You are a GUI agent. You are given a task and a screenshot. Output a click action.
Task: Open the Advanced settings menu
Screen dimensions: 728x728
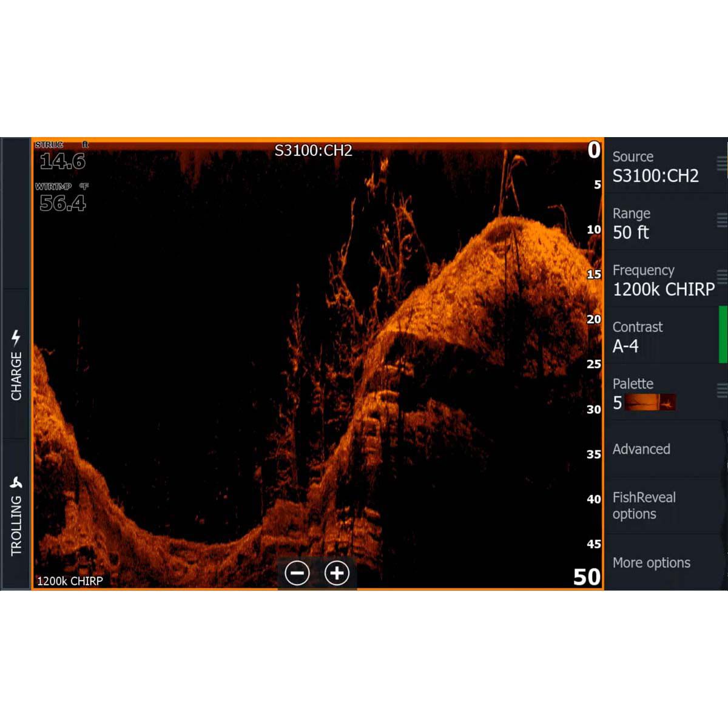point(641,449)
